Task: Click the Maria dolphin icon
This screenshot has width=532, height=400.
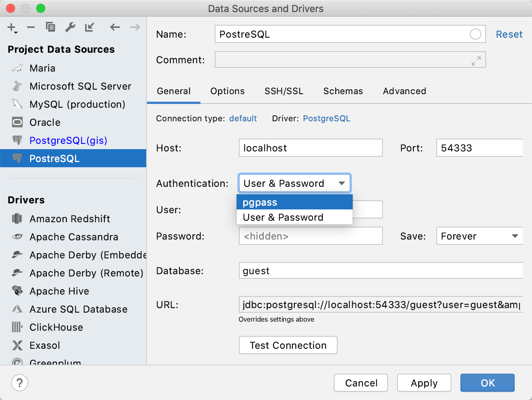Action: tap(17, 68)
